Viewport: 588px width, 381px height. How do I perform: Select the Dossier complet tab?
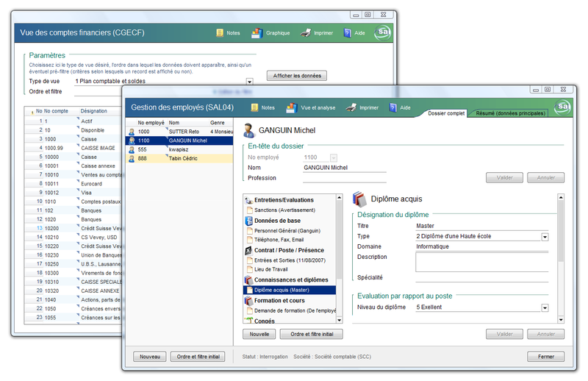[447, 113]
